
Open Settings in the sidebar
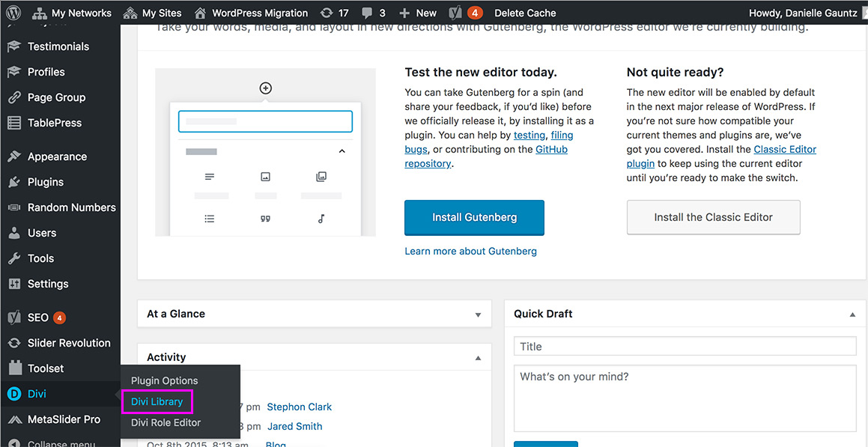[x=48, y=284]
